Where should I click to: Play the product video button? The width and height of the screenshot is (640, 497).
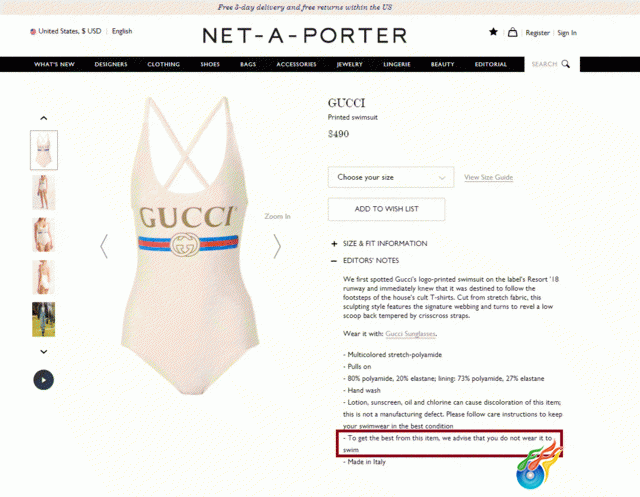[x=44, y=380]
